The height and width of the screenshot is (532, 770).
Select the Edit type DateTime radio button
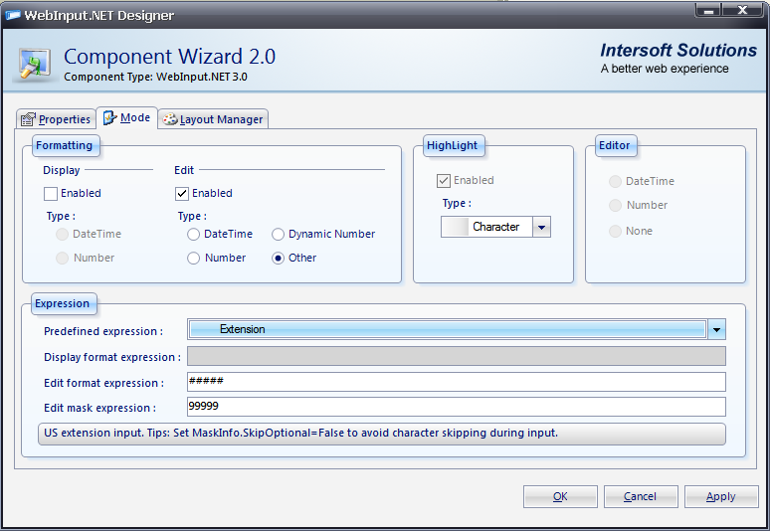click(x=194, y=235)
